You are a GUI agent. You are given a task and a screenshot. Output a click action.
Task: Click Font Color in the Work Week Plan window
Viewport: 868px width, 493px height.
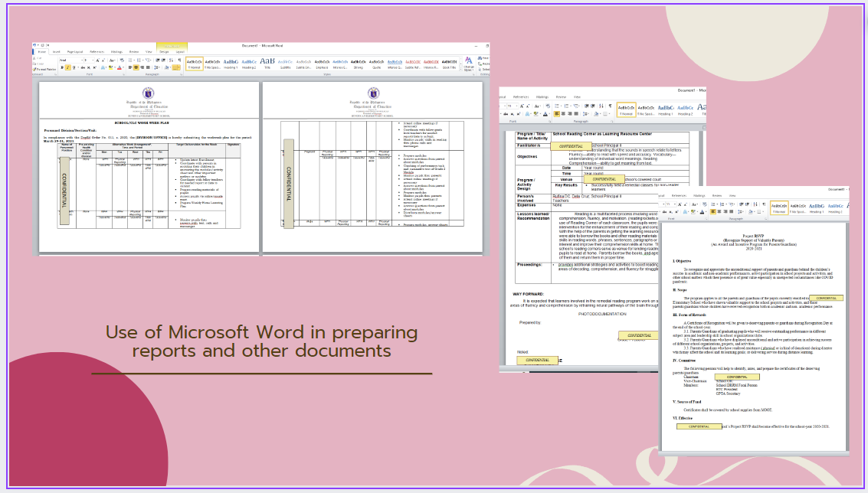click(x=119, y=67)
